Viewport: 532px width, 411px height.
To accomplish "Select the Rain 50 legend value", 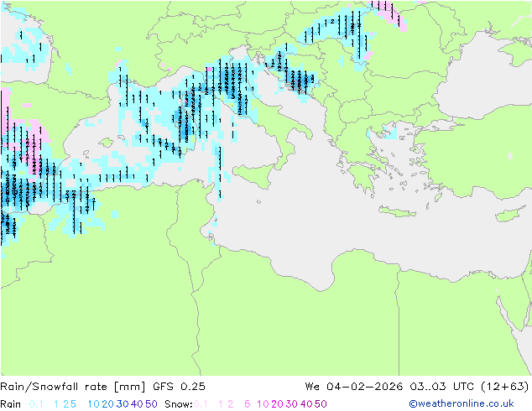I will [x=151, y=404].
